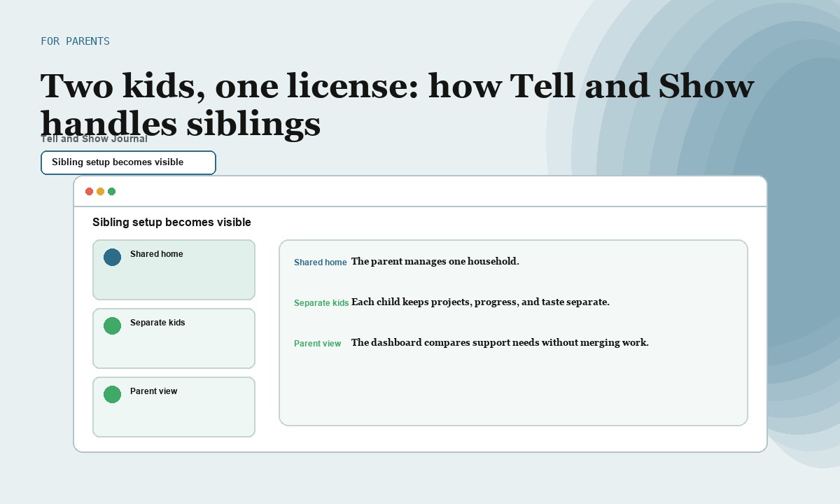
Task: Click 'Each child keeps projects, progress' sentence
Action: click(x=480, y=302)
